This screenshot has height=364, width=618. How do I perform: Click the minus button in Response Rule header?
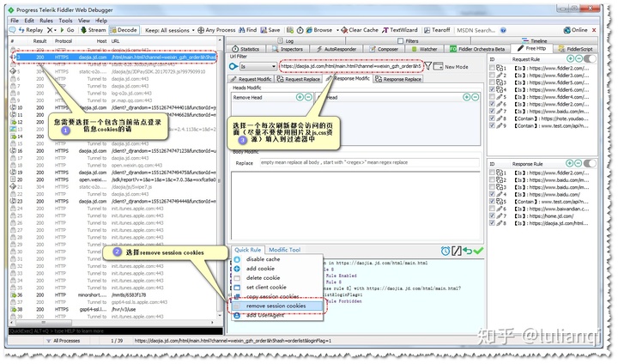[579, 163]
